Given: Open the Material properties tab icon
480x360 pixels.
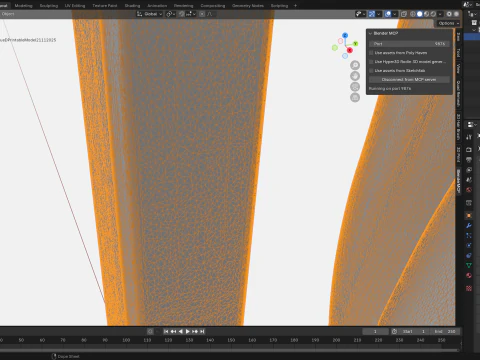Looking at the screenshot, I should coord(469,275).
